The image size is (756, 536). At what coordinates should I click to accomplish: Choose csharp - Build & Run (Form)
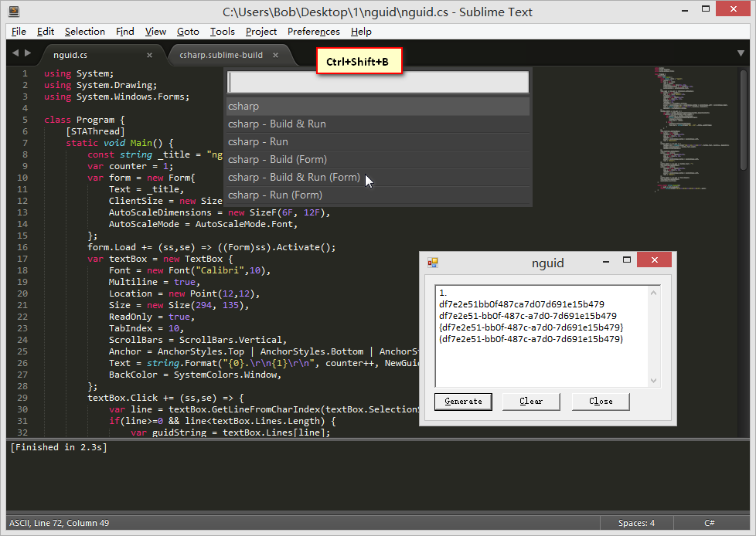(x=378, y=177)
